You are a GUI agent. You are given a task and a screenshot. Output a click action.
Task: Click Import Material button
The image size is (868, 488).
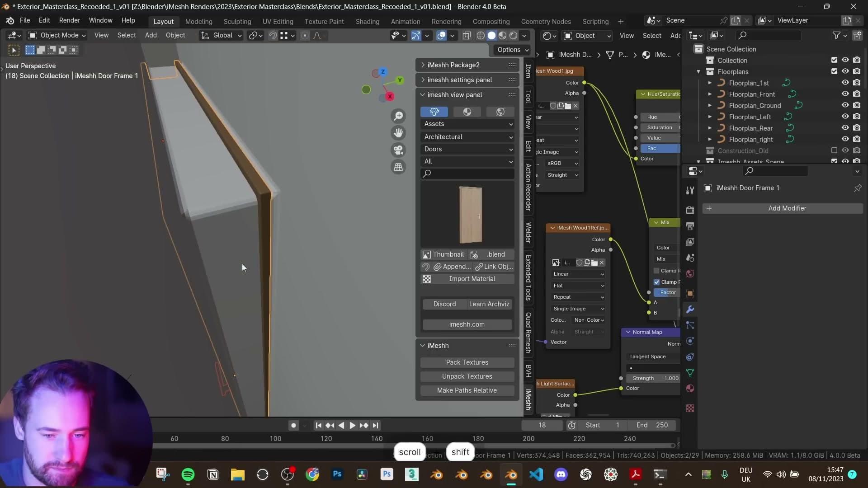[x=467, y=279]
